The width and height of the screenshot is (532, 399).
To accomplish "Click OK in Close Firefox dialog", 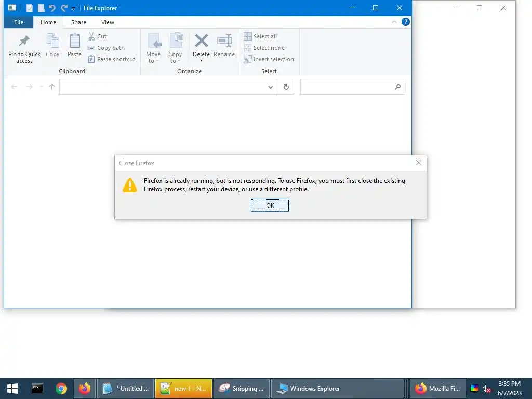I will point(270,206).
